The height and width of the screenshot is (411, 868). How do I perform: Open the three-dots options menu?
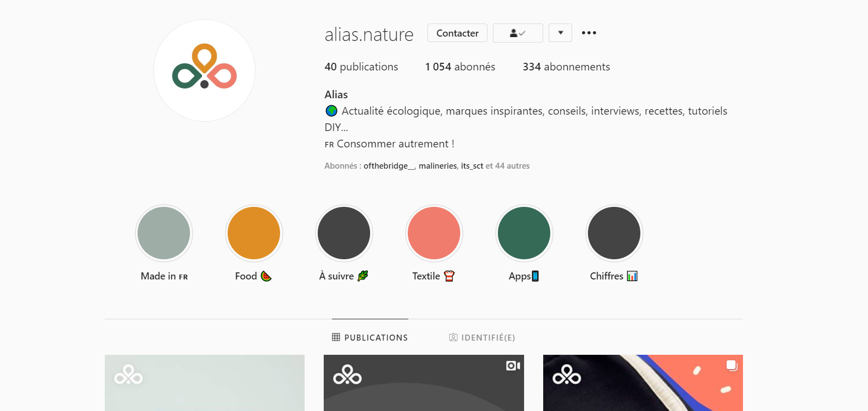tap(589, 33)
